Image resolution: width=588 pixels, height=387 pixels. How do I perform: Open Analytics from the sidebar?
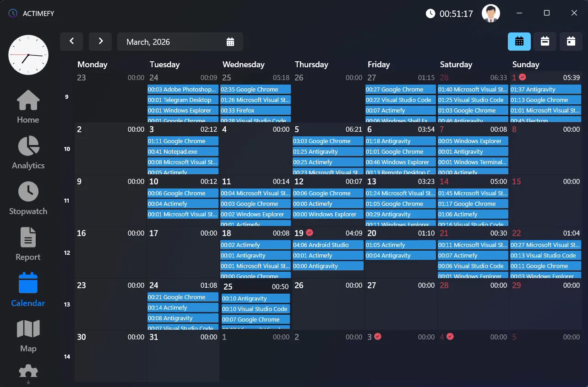tap(28, 152)
